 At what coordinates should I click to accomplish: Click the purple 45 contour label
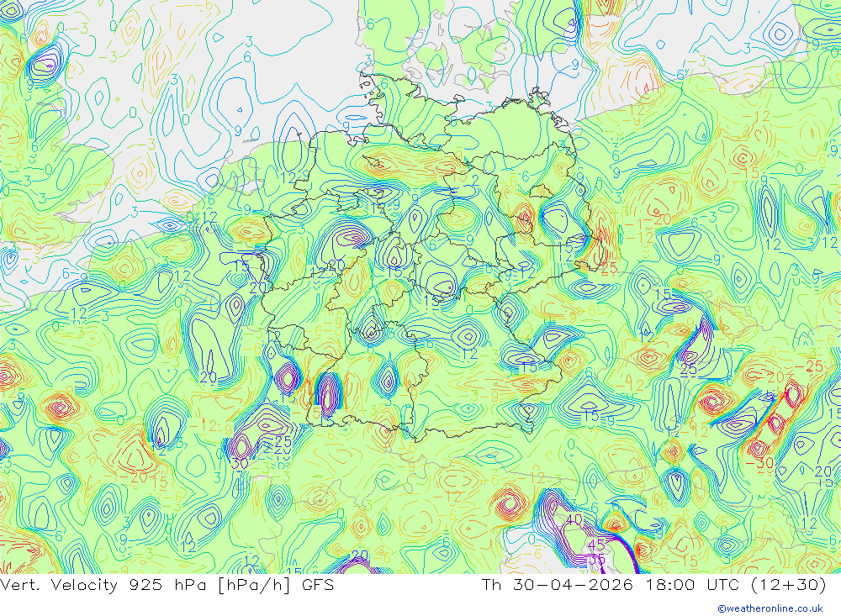click(x=596, y=545)
